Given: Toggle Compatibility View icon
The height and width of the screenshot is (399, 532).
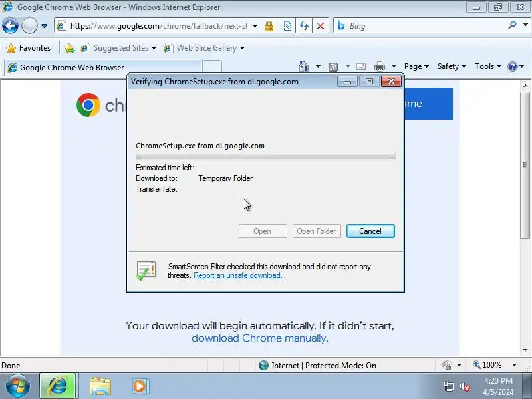Looking at the screenshot, I should click(287, 26).
